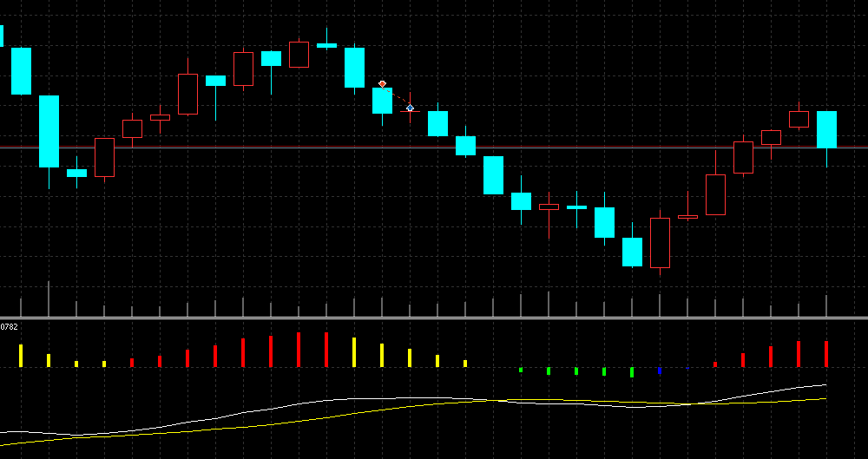The image size is (868, 459).
Task: Select the single blue histogram bar
Action: tap(660, 370)
